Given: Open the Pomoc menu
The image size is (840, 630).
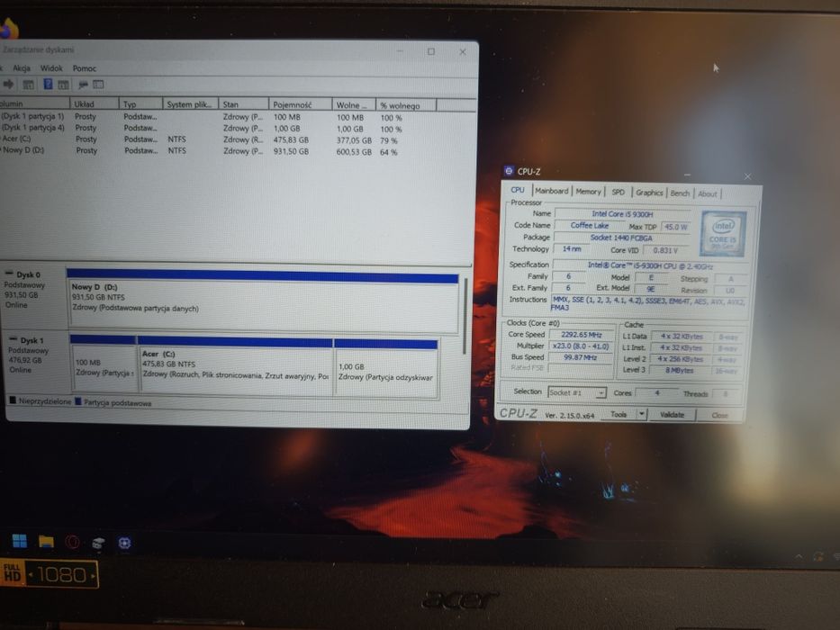Looking at the screenshot, I should (x=85, y=68).
